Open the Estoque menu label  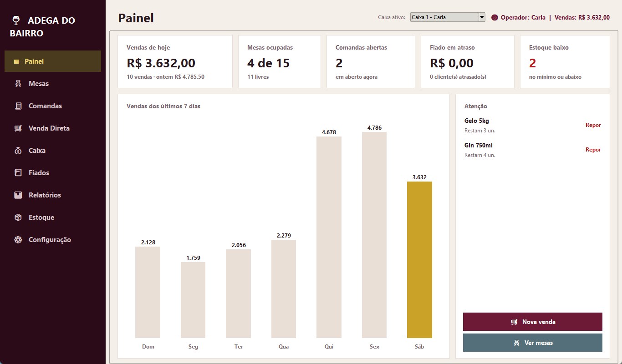click(x=41, y=217)
